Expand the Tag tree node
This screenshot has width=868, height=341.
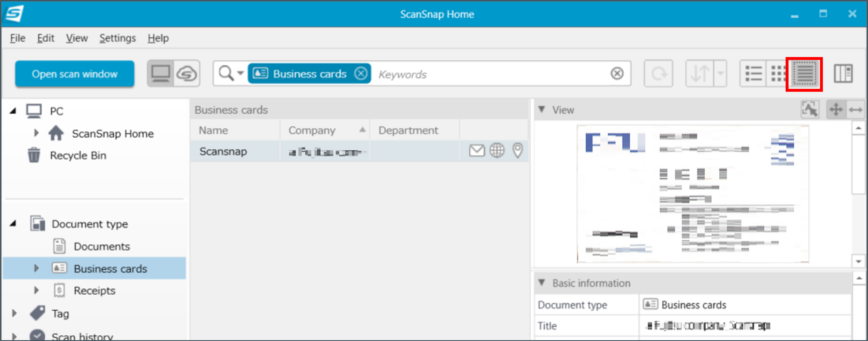click(14, 313)
